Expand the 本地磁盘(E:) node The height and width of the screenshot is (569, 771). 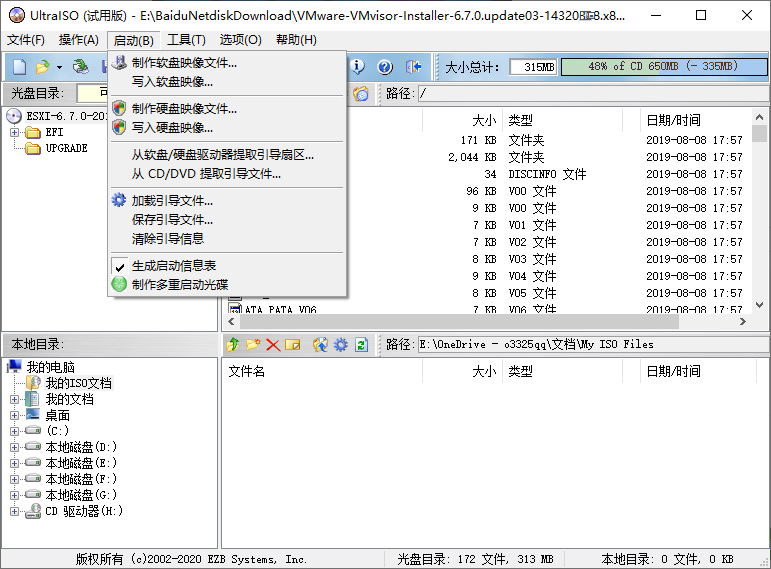coord(14,463)
